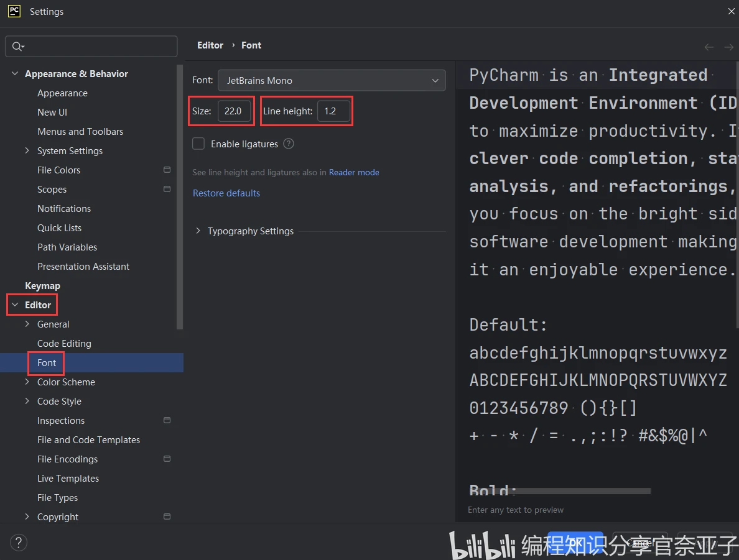Viewport: 739px width, 560px height.
Task: Expand the System Settings tree node
Action: (x=27, y=150)
